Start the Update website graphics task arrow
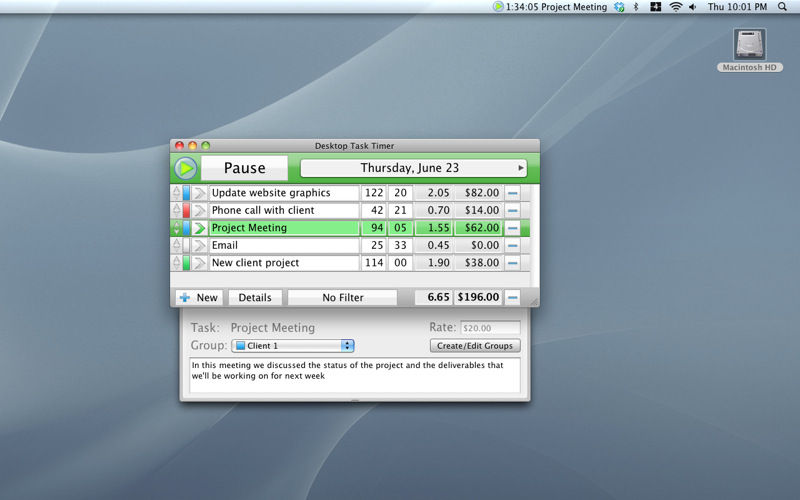Viewport: 800px width, 500px height. [x=199, y=193]
